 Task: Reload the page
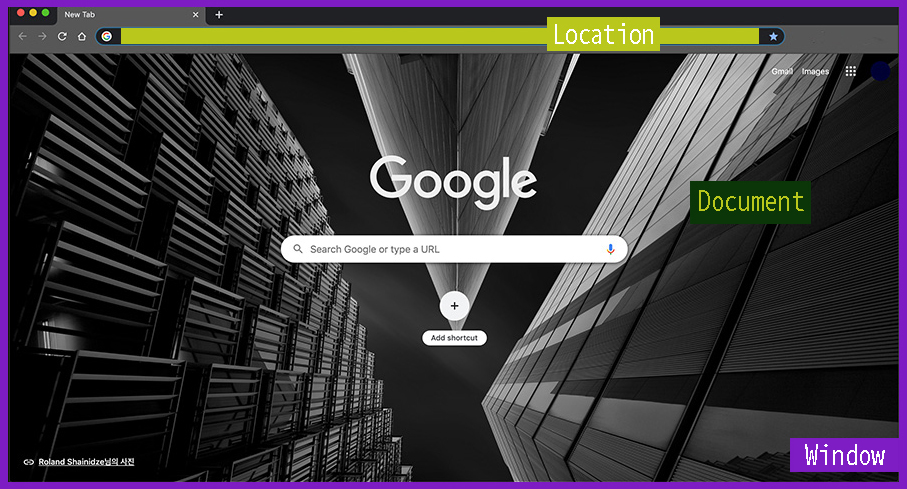[x=62, y=36]
